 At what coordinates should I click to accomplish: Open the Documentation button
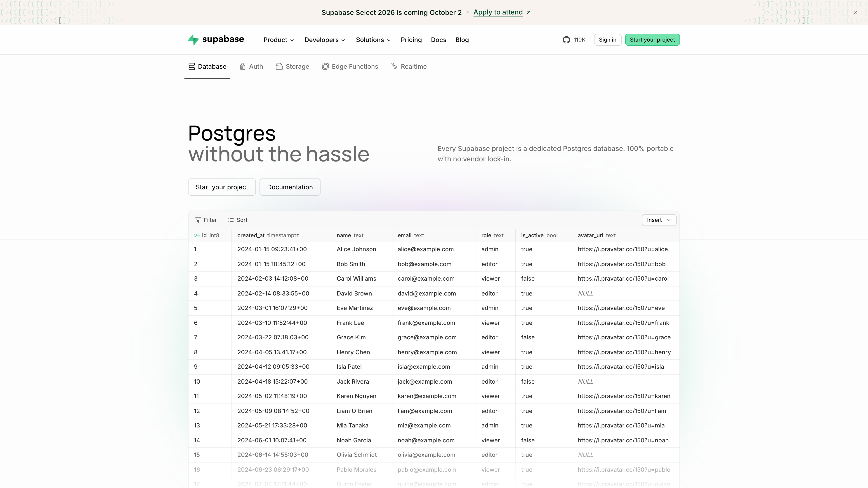click(290, 187)
